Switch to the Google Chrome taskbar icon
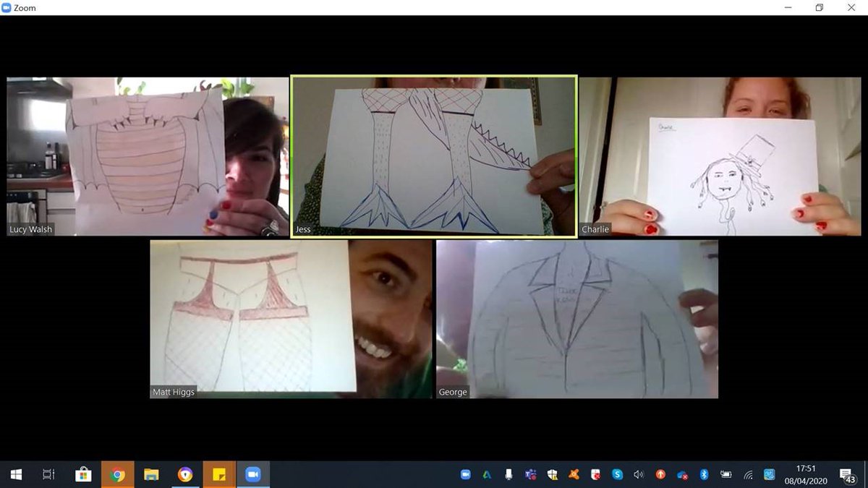This screenshot has width=868, height=488. point(118,474)
